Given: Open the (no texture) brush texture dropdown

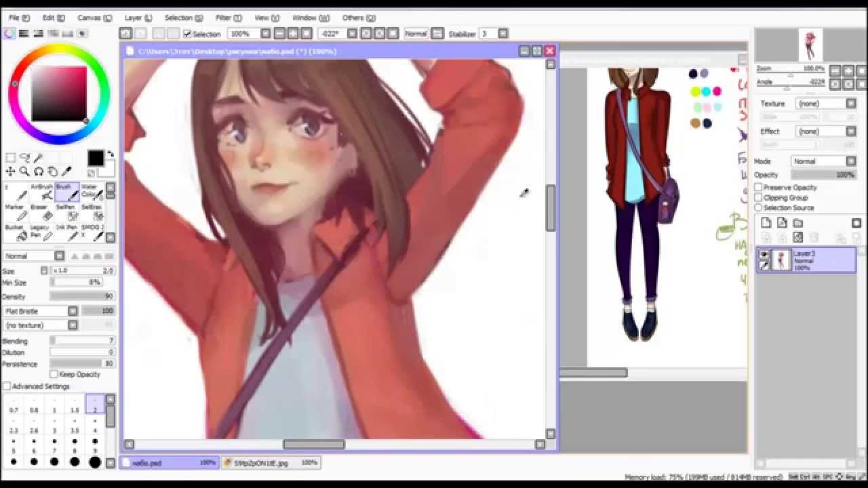Looking at the screenshot, I should point(41,325).
